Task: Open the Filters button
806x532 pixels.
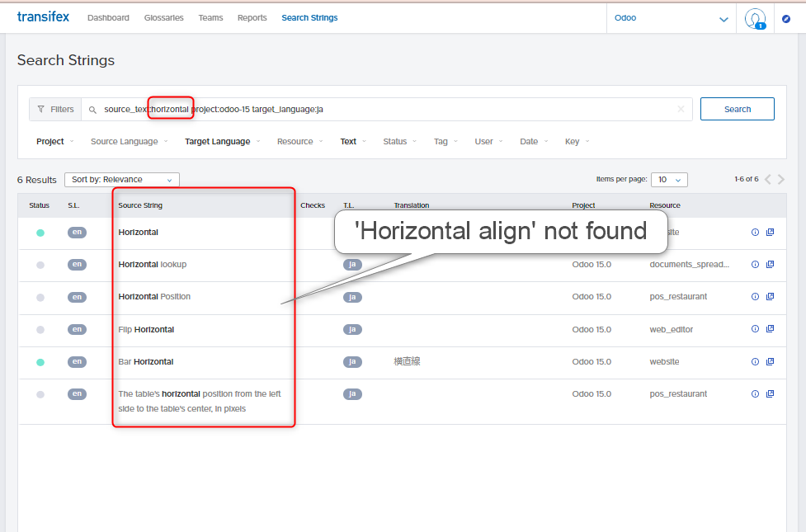Action: click(55, 110)
